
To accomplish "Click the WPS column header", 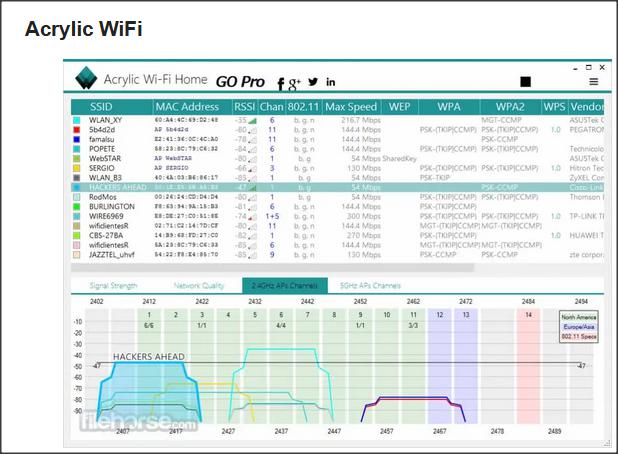I will click(x=554, y=107).
